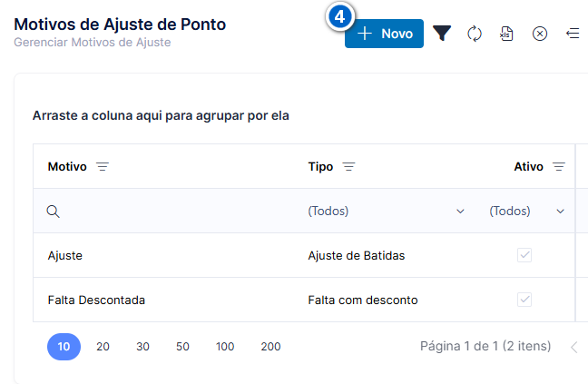Open the column chooser list icon
Screen dimensions: 588x384
click(x=573, y=34)
